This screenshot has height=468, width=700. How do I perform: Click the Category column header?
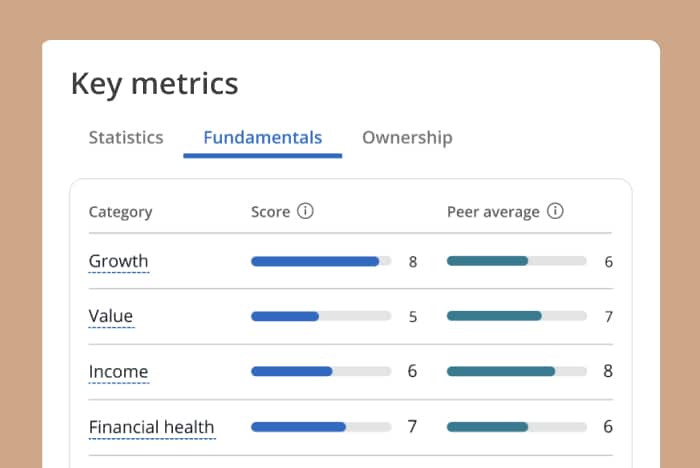point(120,212)
